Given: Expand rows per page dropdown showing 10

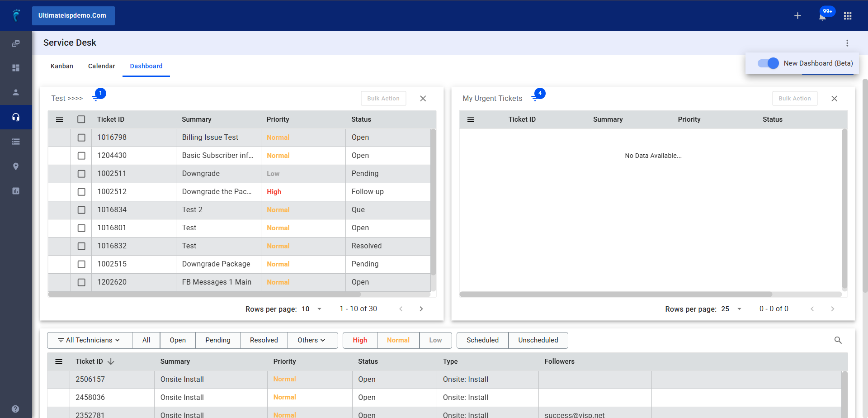Looking at the screenshot, I should 311,309.
